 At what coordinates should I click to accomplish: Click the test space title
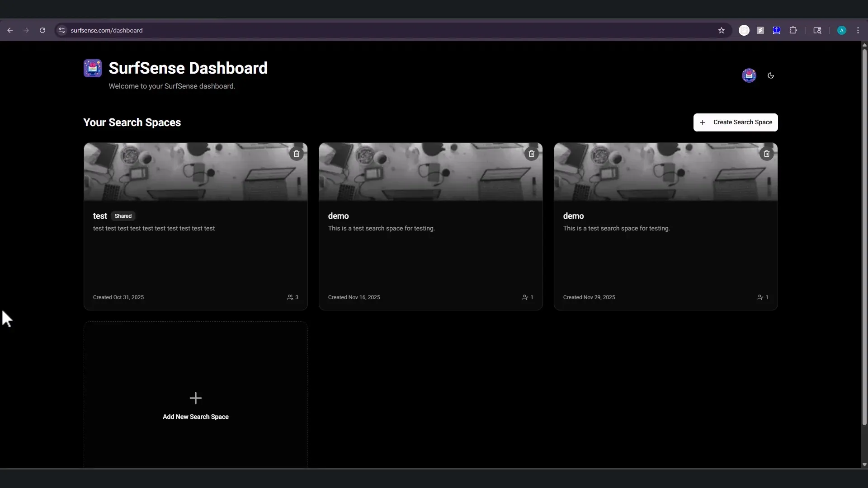[100, 216]
